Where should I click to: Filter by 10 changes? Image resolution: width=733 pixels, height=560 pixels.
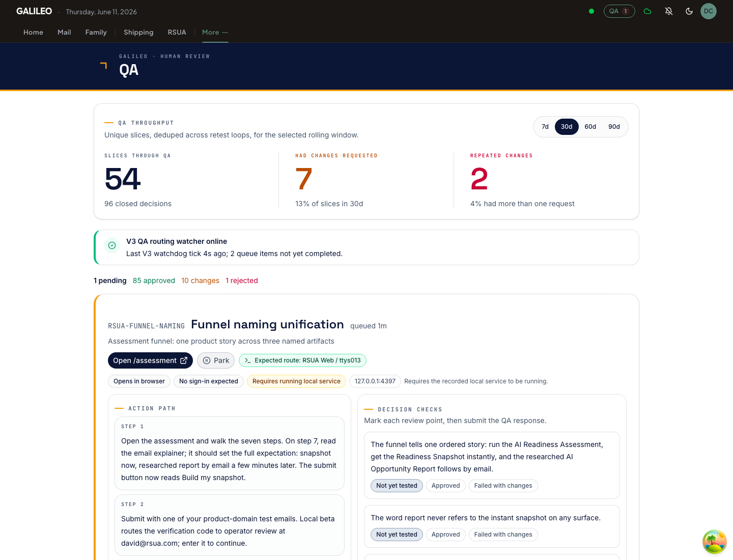[x=200, y=281]
